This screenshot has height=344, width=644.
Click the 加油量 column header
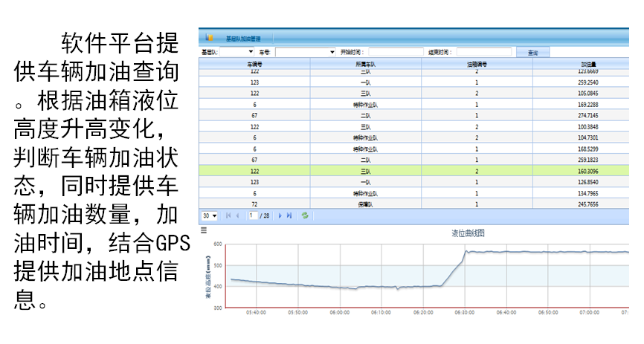588,65
